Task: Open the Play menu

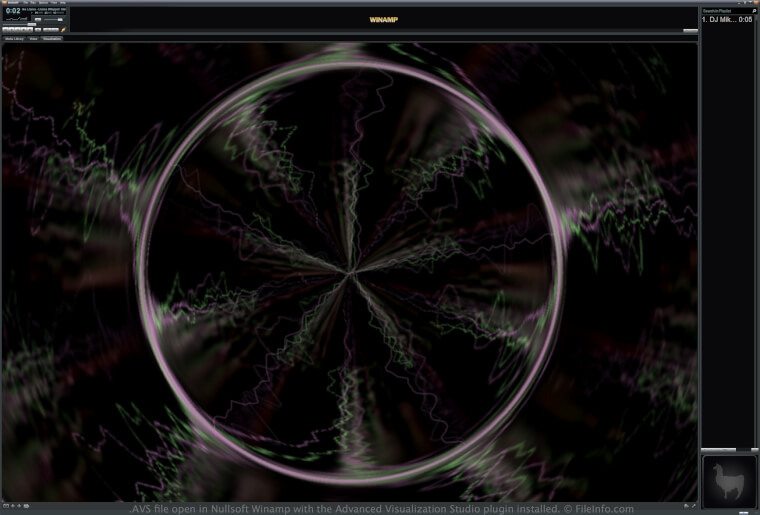Action: tap(31, 3)
